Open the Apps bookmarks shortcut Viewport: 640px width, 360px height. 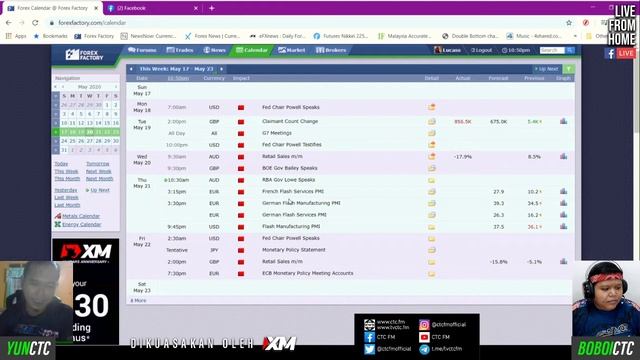(x=16, y=36)
